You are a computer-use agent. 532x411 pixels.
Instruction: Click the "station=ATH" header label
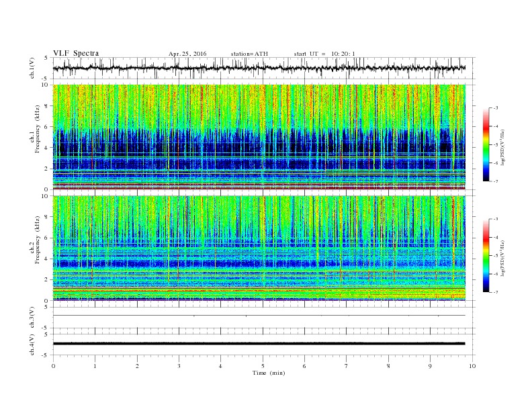point(249,54)
